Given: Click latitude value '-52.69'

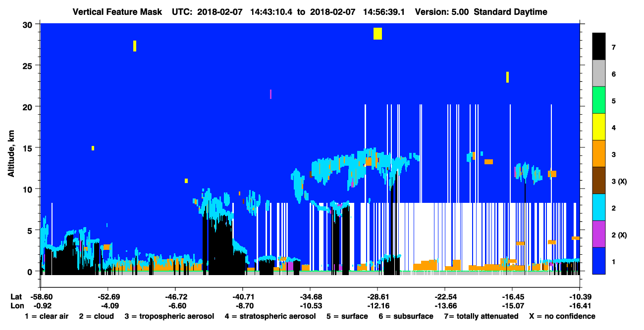Looking at the screenshot, I should click(x=107, y=297).
